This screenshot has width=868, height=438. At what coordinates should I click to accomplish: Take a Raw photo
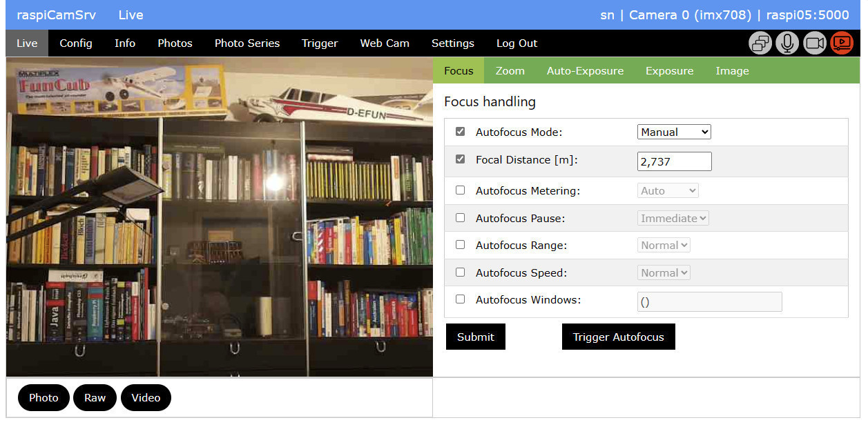click(x=95, y=398)
